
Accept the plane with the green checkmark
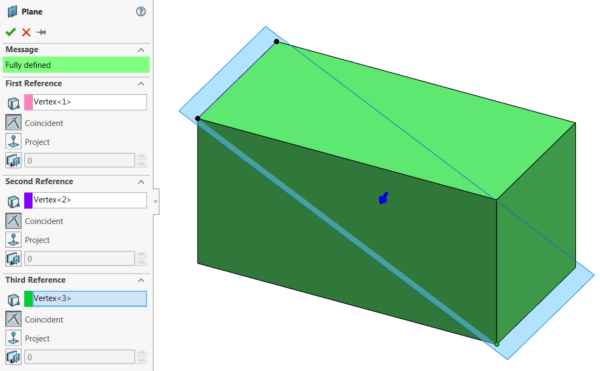[x=11, y=32]
